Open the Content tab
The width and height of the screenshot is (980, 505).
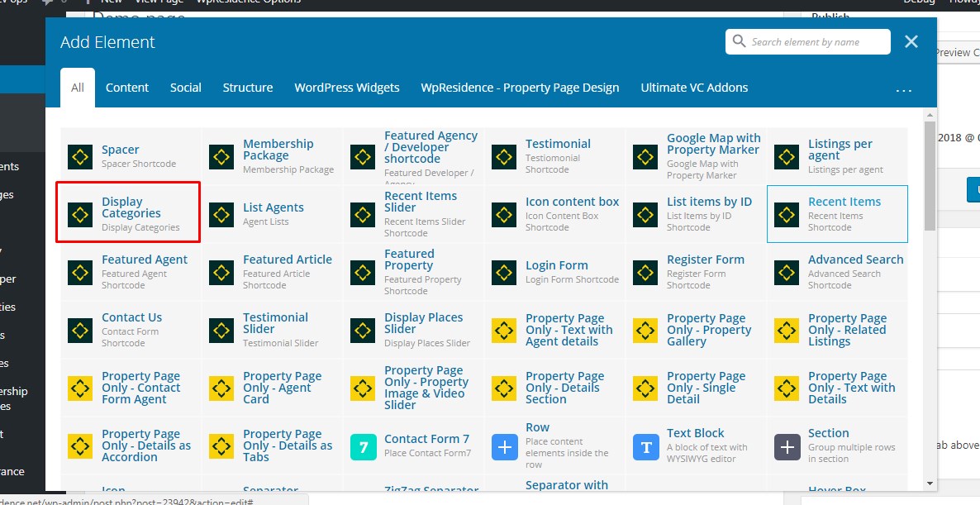click(127, 88)
